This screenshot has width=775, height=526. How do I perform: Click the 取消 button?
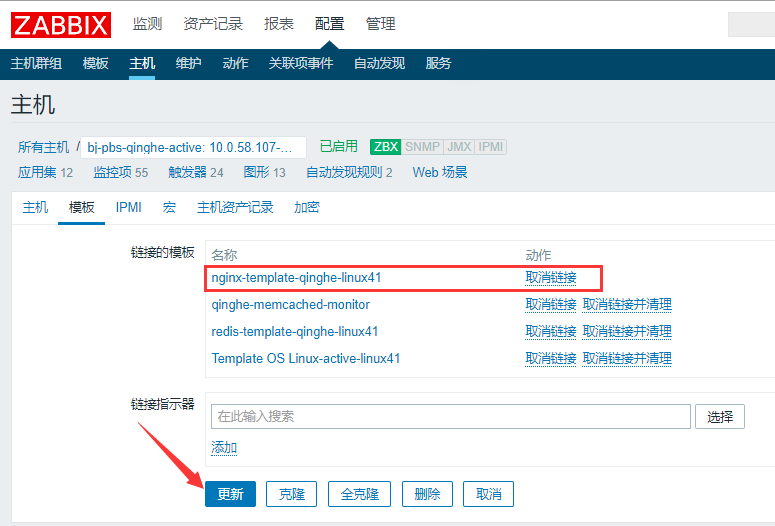coord(488,494)
